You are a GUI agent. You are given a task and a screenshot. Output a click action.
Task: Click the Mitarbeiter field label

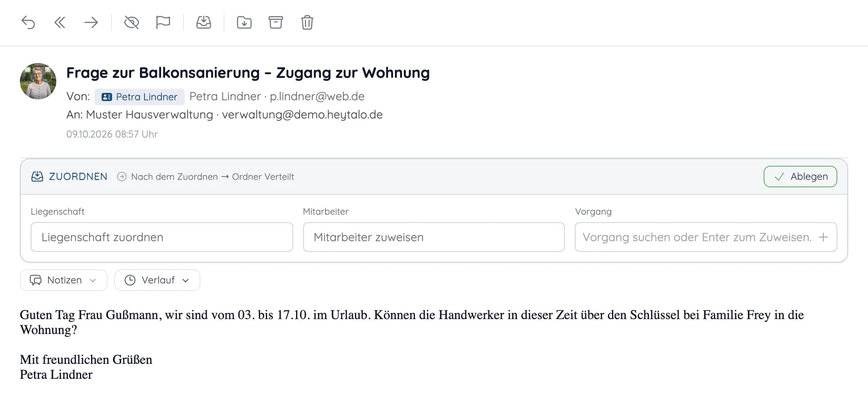pyautogui.click(x=326, y=211)
